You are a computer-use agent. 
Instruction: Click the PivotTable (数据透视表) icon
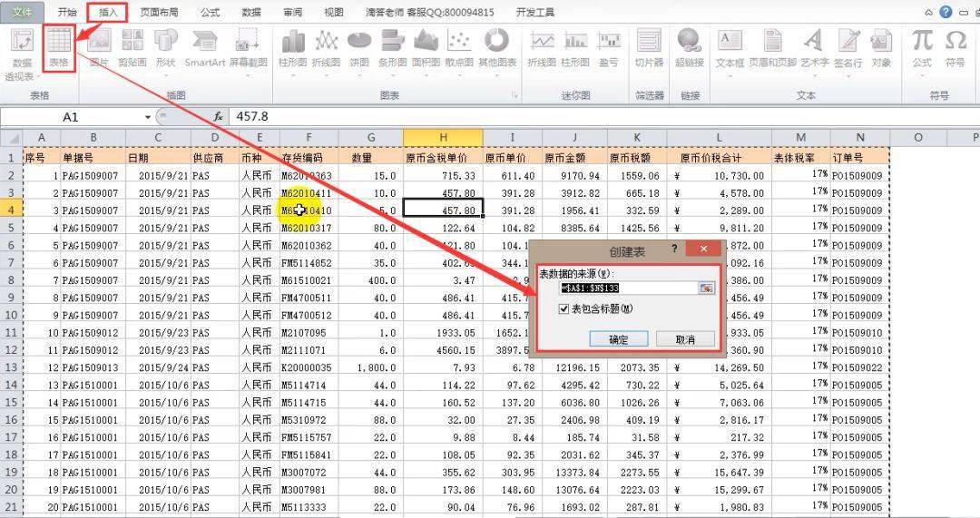click(x=22, y=53)
